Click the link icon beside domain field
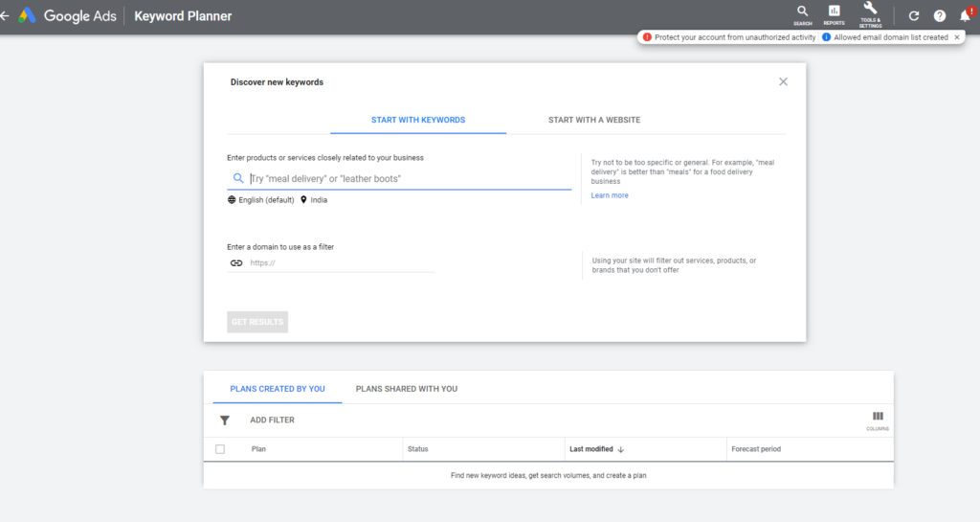This screenshot has height=522, width=980. point(236,263)
